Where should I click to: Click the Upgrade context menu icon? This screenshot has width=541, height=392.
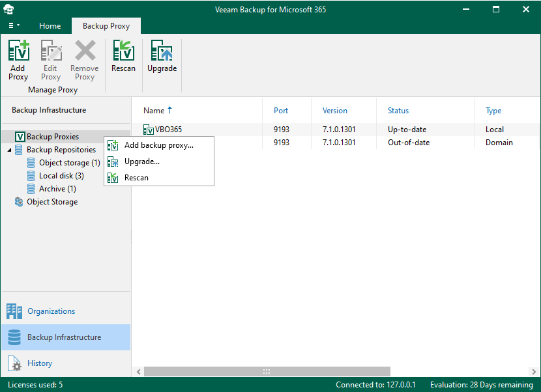[113, 161]
